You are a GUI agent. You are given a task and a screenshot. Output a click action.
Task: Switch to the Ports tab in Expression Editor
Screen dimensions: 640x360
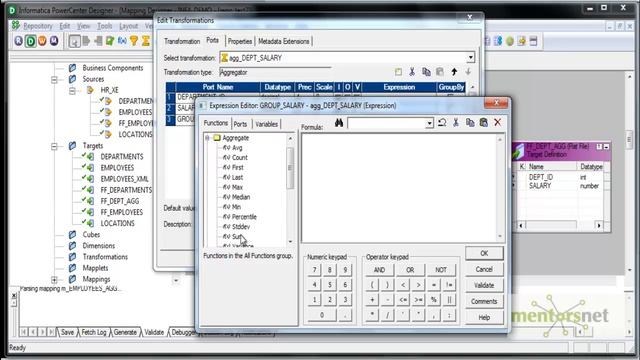pyautogui.click(x=240, y=124)
